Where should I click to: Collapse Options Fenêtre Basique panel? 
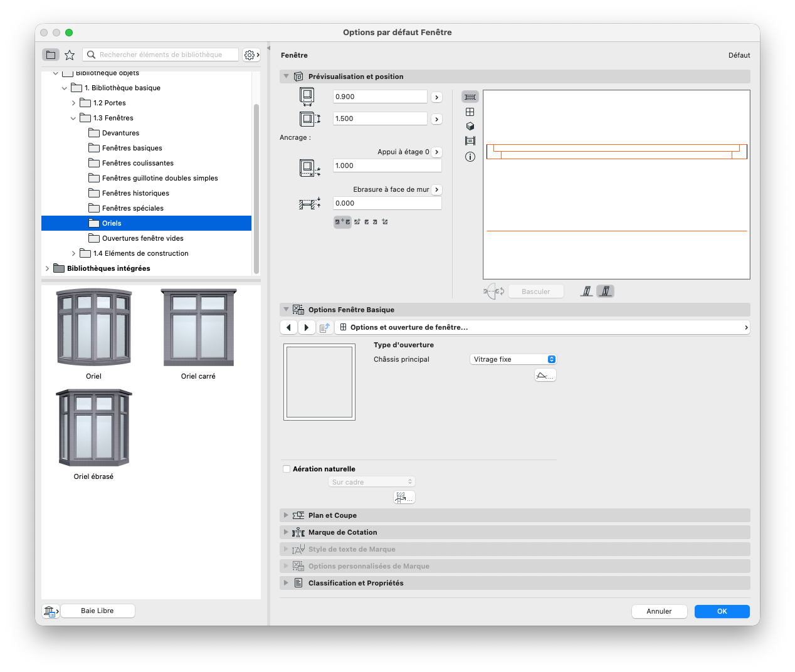(x=286, y=310)
